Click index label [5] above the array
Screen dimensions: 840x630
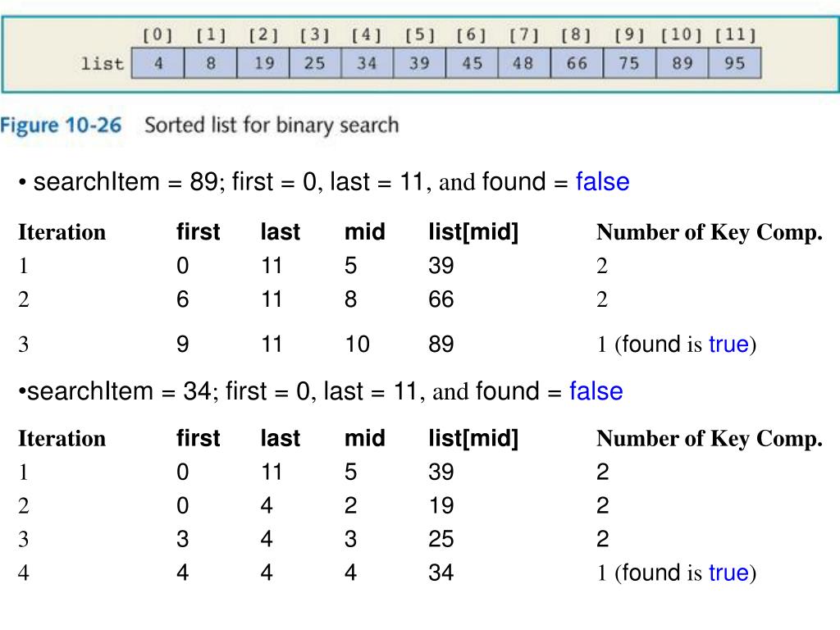tap(419, 35)
